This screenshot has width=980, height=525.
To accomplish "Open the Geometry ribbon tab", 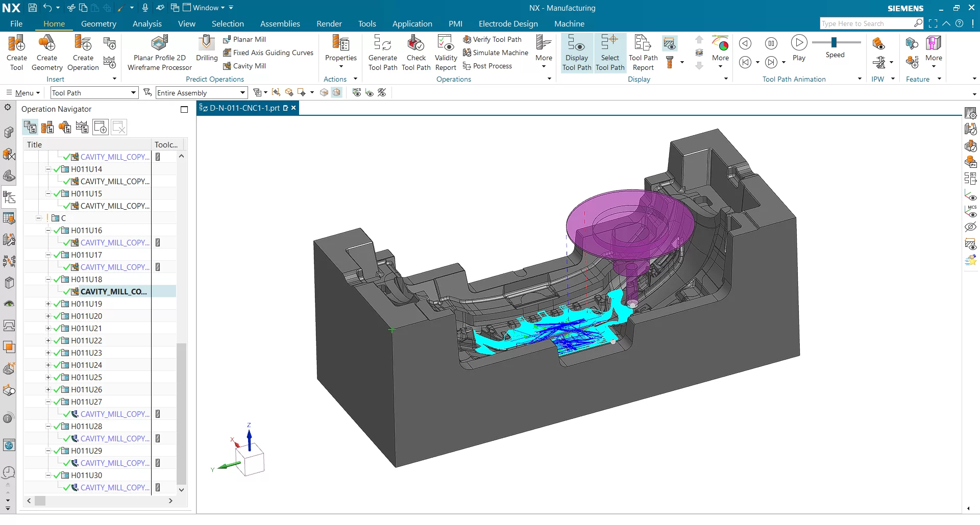I will (x=99, y=23).
